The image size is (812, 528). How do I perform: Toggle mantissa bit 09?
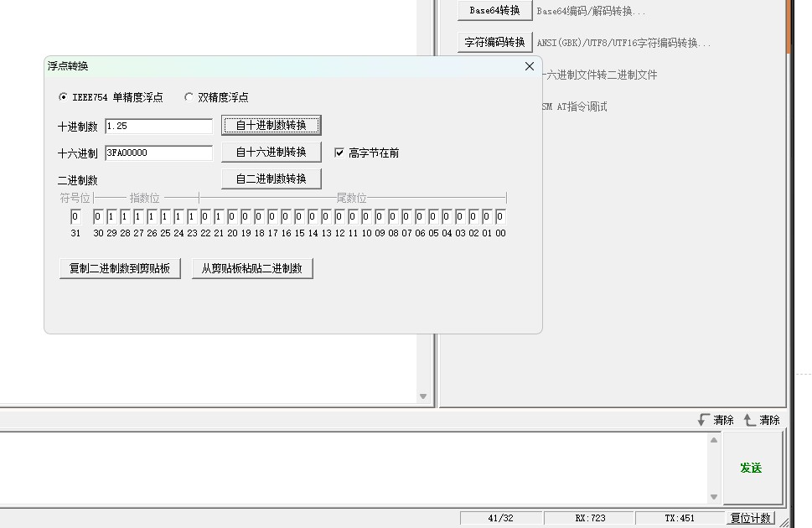pos(380,216)
